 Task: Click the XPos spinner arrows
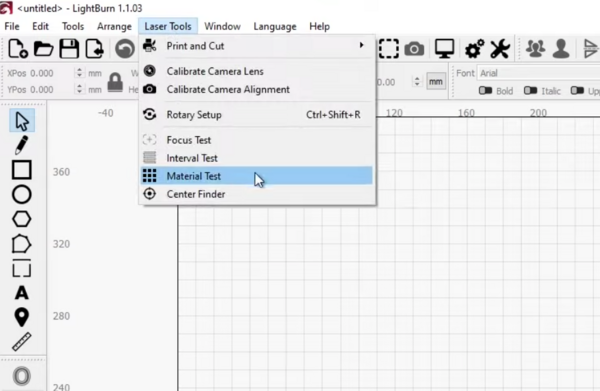79,73
